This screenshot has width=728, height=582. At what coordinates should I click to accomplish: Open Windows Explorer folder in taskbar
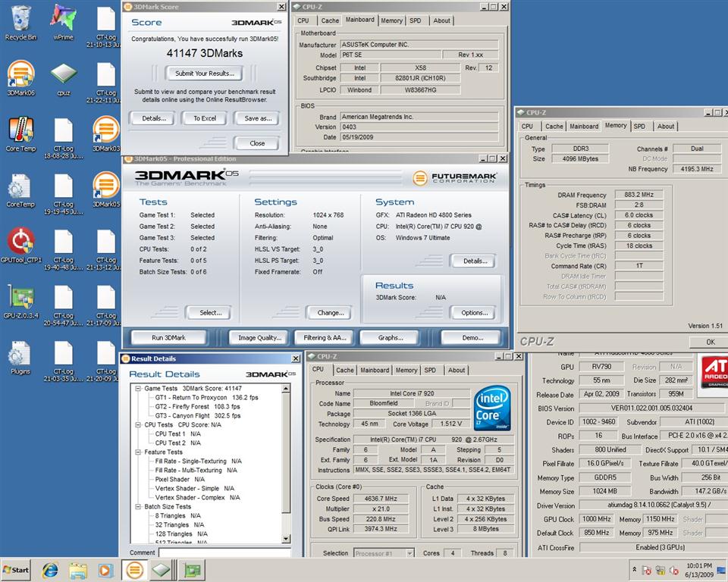78,570
